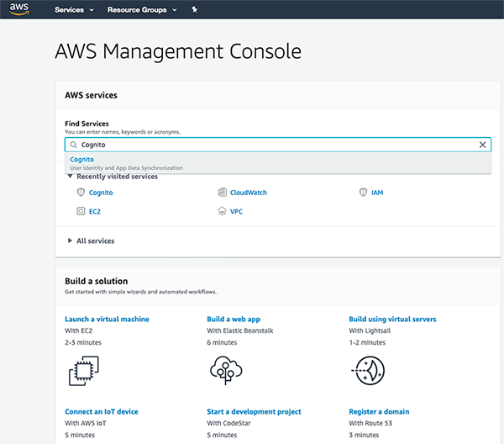Image resolution: width=504 pixels, height=444 pixels.
Task: Clear the search with the X icon
Action: 482,145
